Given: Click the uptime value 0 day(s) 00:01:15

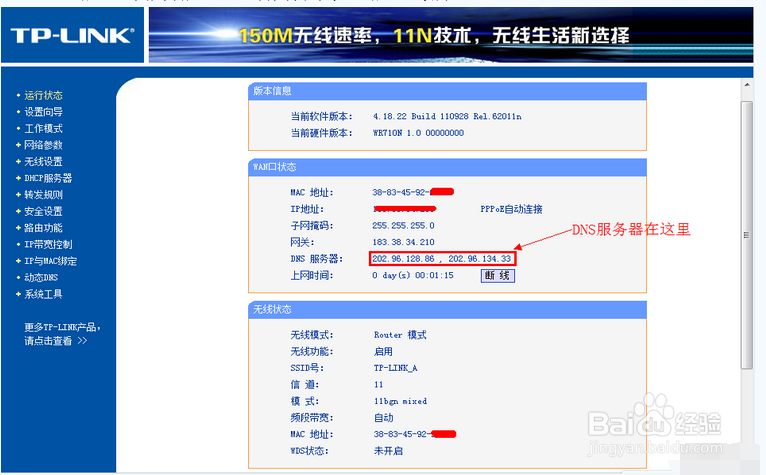Looking at the screenshot, I should tap(413, 276).
